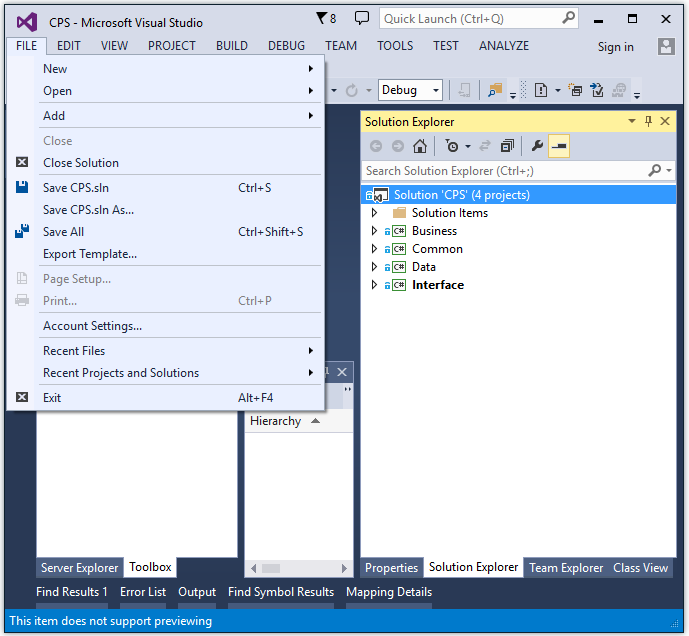This screenshot has width=689, height=636.
Task: Expand the Solution Items node
Action: 374,213
